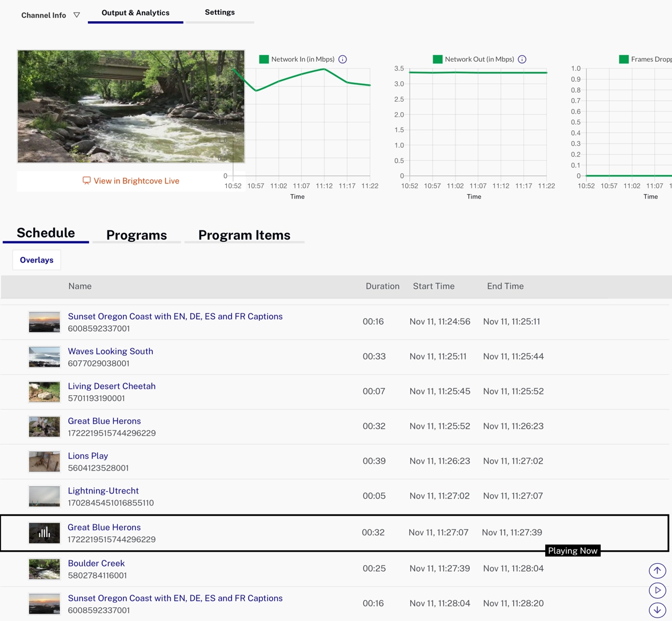Click the scroll up arrow icon
The height and width of the screenshot is (621, 672).
coord(657,570)
